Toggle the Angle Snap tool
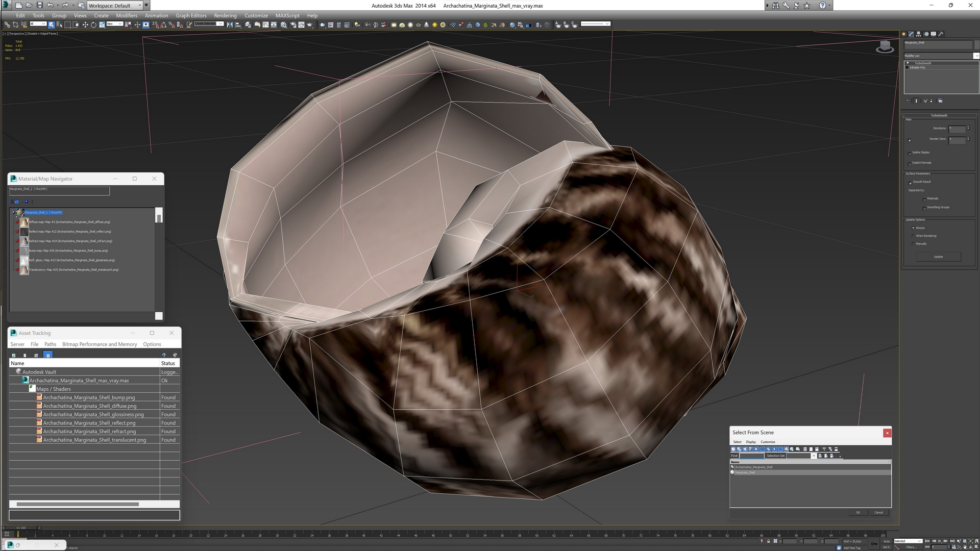The image size is (980, 551). pos(163,24)
